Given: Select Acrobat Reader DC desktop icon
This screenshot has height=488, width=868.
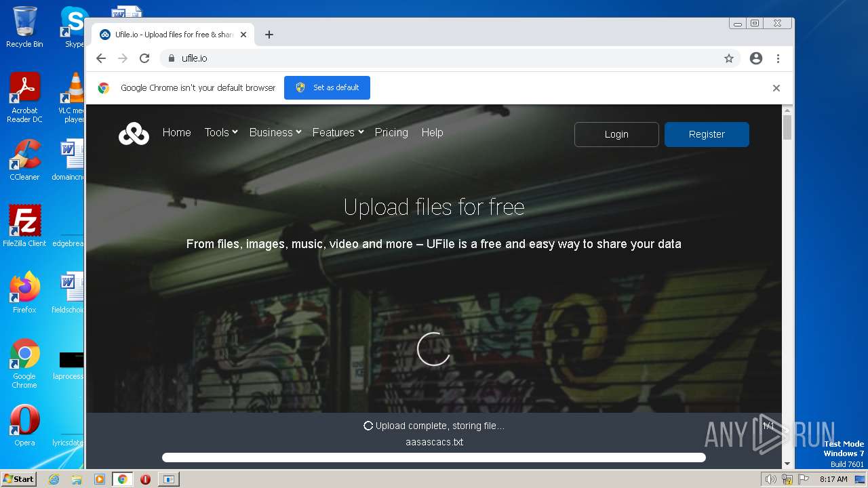Looking at the screenshot, I should pyautogui.click(x=24, y=98).
